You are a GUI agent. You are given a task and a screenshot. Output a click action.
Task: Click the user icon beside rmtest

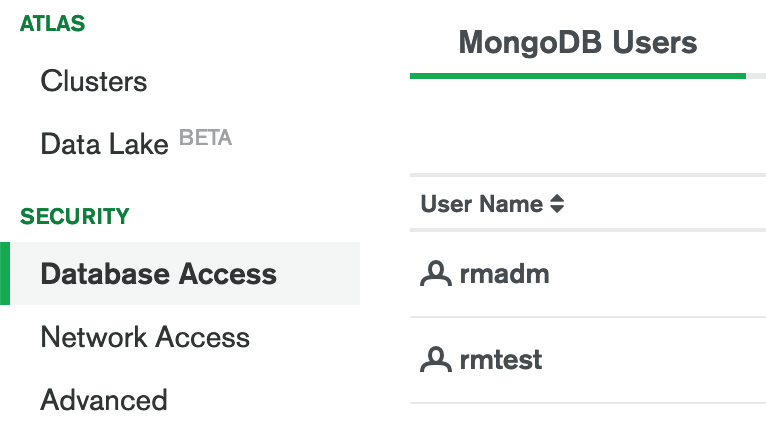point(436,360)
